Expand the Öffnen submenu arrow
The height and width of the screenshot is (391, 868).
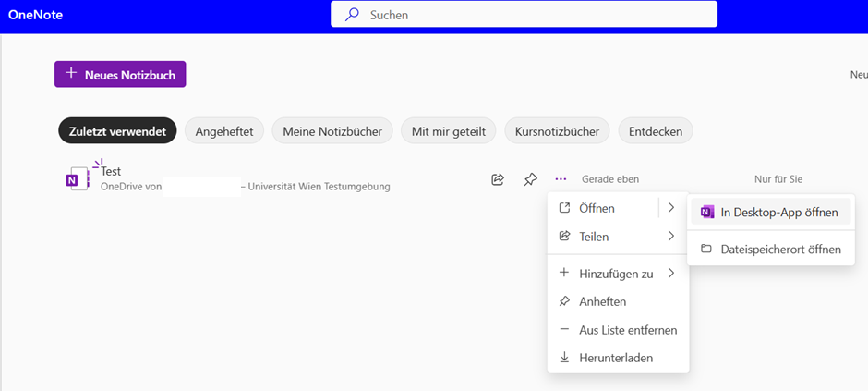pos(671,208)
